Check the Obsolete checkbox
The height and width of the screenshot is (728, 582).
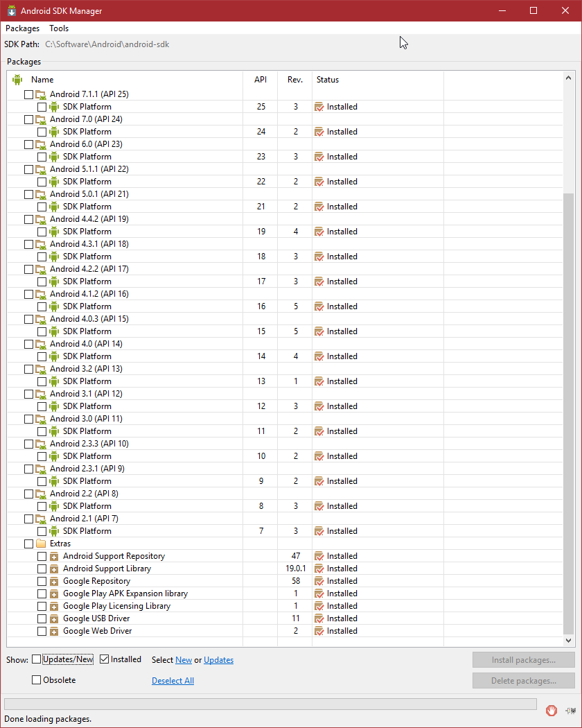coord(36,680)
